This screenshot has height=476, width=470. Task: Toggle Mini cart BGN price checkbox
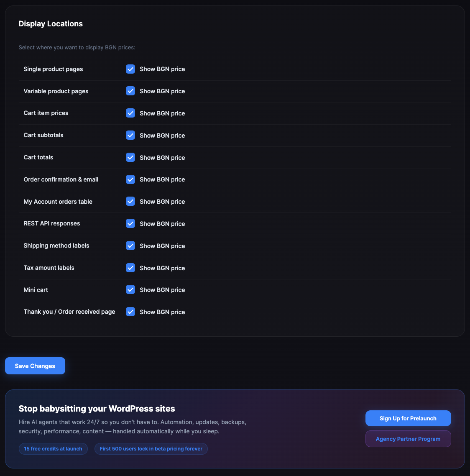[x=130, y=290]
